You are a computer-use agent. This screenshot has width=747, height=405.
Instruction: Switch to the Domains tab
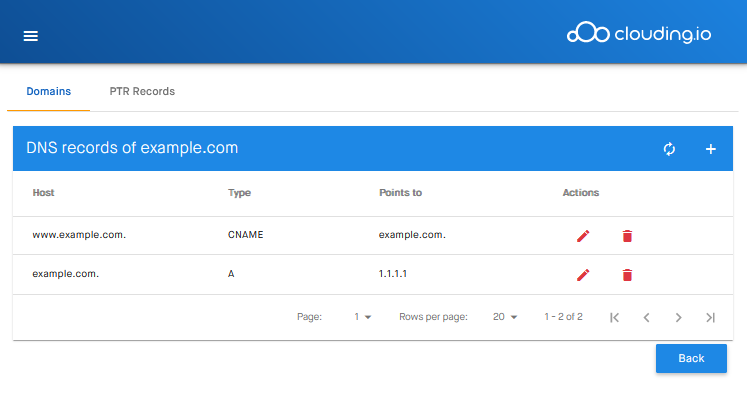[49, 91]
